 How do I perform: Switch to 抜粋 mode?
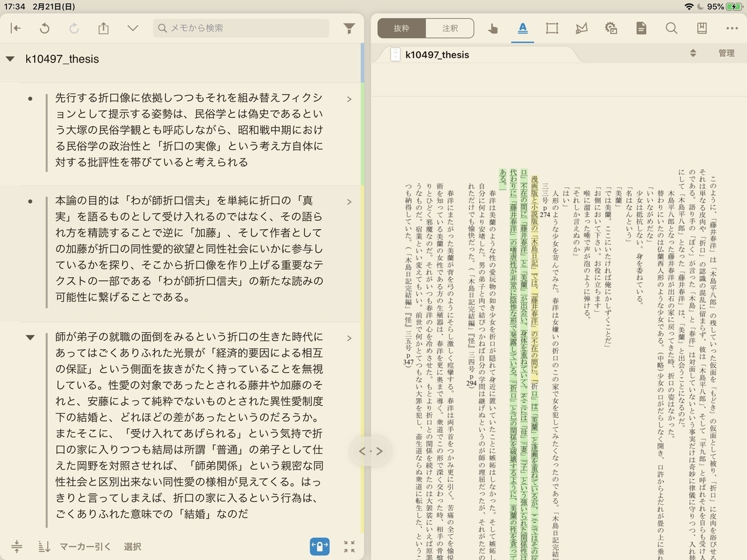pyautogui.click(x=402, y=28)
